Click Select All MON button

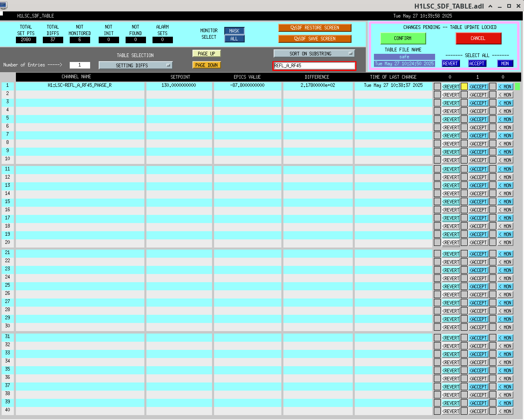[x=505, y=64]
